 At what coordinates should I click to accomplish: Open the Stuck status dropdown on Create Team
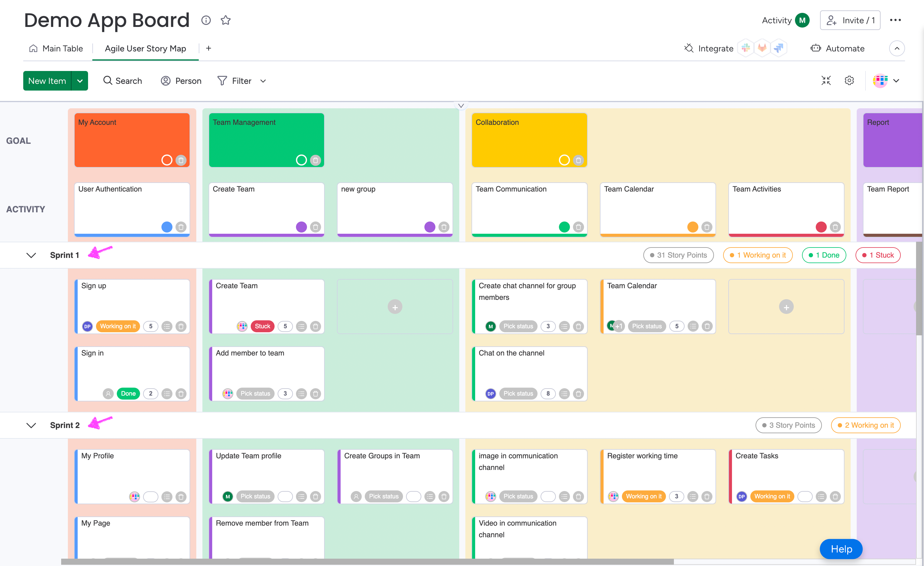pos(263,326)
